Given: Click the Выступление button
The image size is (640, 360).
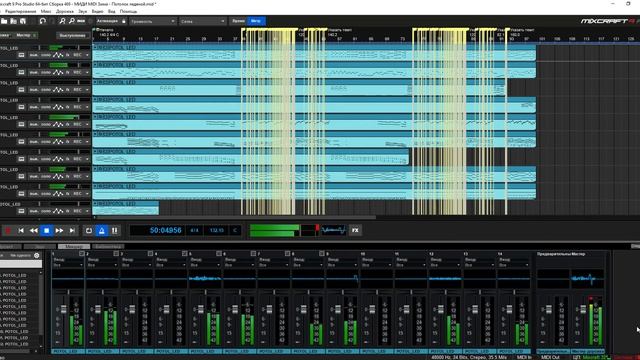Looking at the screenshot, I should coord(72,36).
